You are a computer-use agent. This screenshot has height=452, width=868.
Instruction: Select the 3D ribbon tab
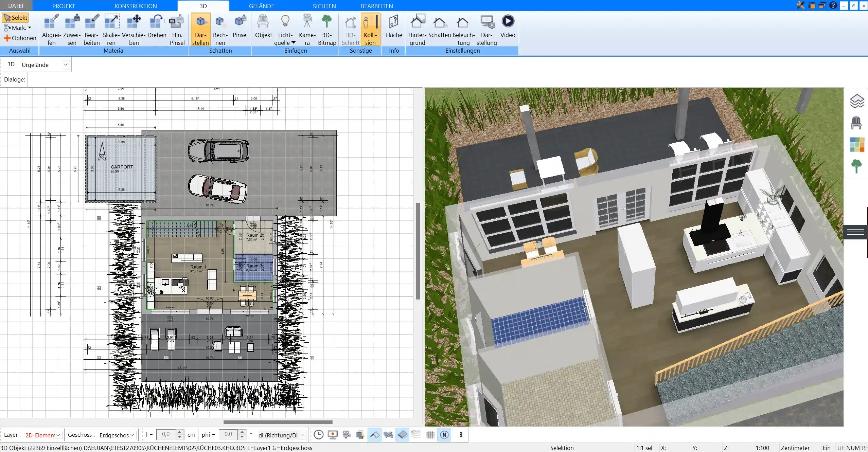click(203, 6)
